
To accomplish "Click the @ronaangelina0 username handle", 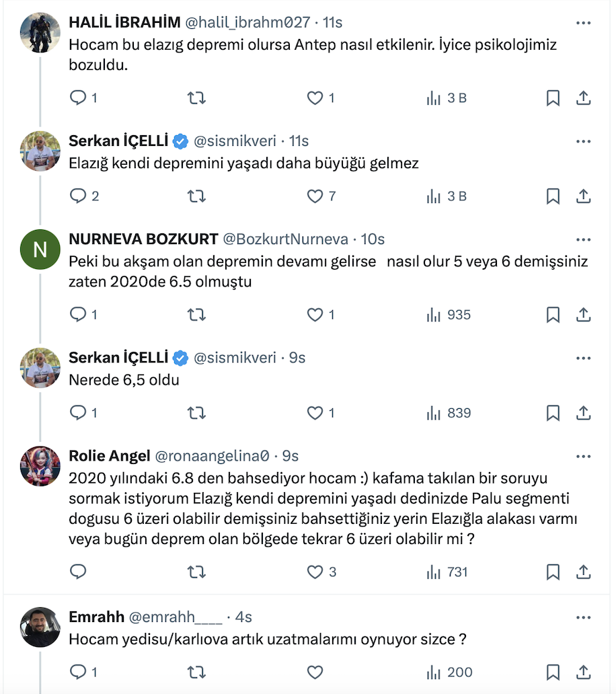I will point(213,456).
